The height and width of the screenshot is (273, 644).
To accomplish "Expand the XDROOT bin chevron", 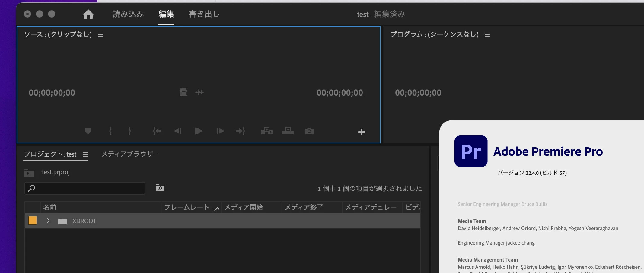I will tap(48, 220).
